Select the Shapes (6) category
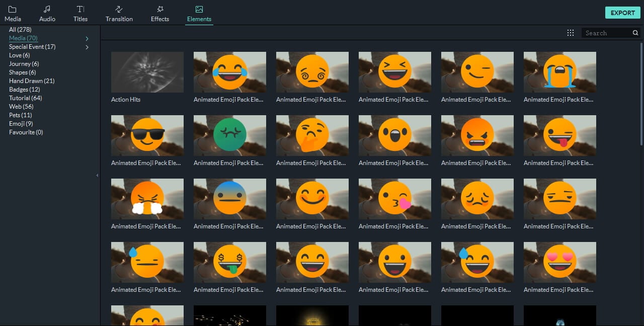The width and height of the screenshot is (644, 326). (x=23, y=72)
